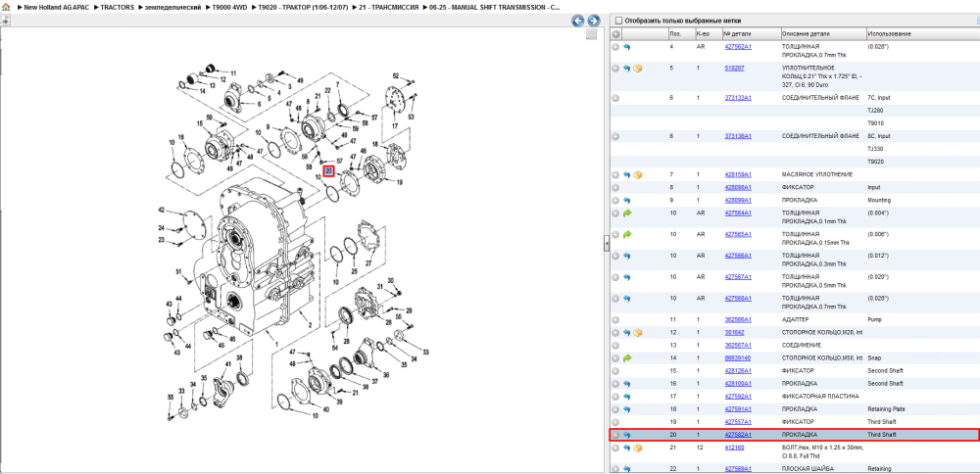The image size is (980, 474).
Task: Click callout number 27 in the diagram
Action: (x=368, y=262)
